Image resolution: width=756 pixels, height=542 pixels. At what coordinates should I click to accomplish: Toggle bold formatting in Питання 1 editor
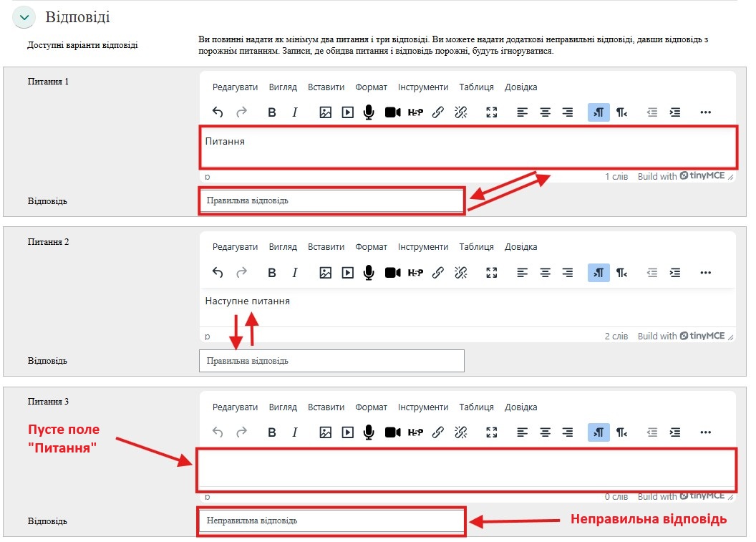(x=272, y=112)
